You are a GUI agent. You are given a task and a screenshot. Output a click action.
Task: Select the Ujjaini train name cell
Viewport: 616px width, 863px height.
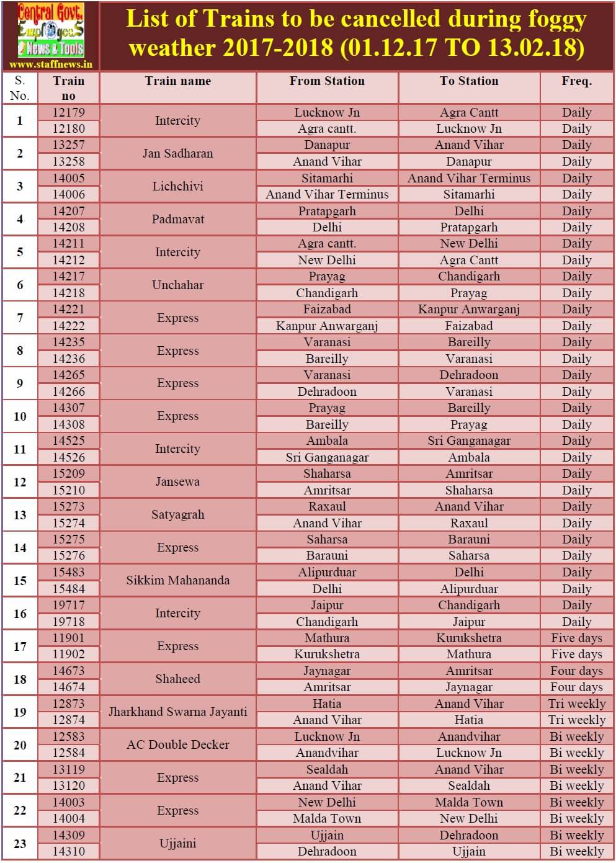pos(177,843)
